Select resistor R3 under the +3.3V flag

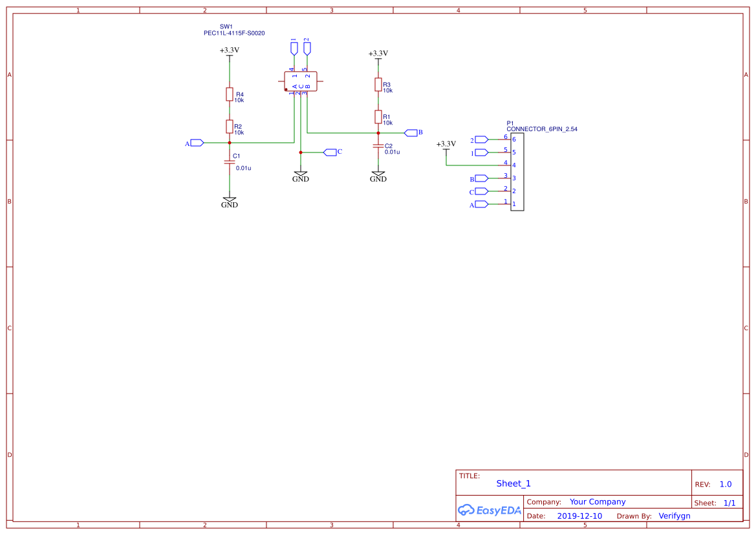378,85
